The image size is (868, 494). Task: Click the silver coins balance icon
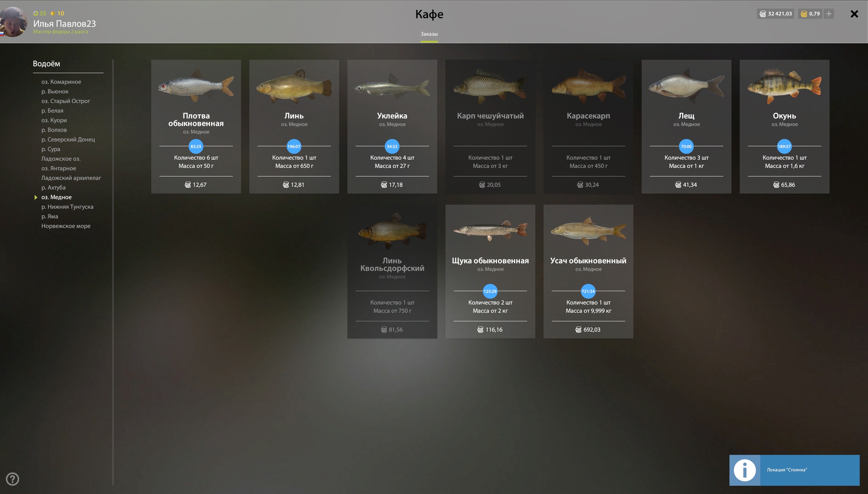pyautogui.click(x=763, y=14)
